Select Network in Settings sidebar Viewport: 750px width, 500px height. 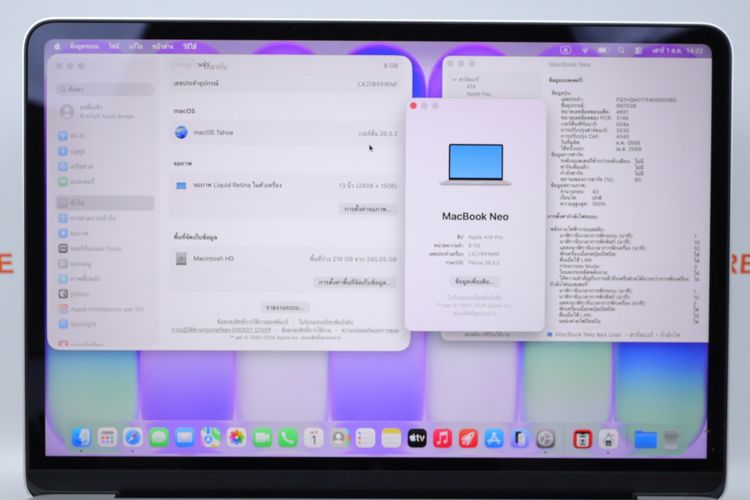105,167
